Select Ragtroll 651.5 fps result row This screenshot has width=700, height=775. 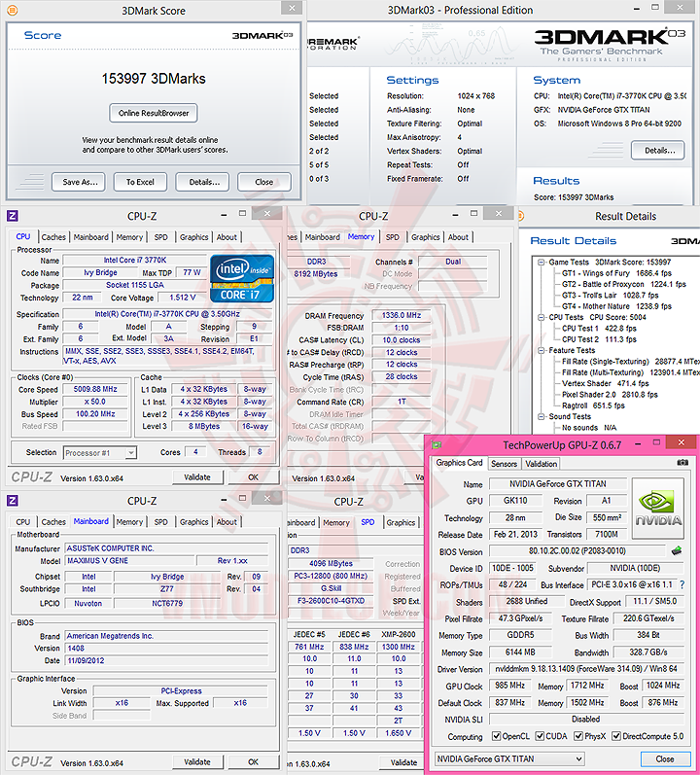point(593,405)
